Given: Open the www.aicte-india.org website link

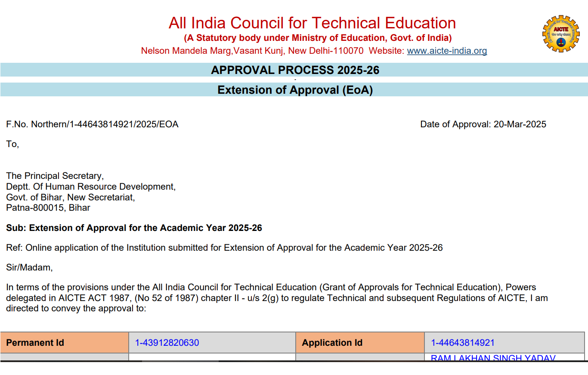Looking at the screenshot, I should point(447,50).
